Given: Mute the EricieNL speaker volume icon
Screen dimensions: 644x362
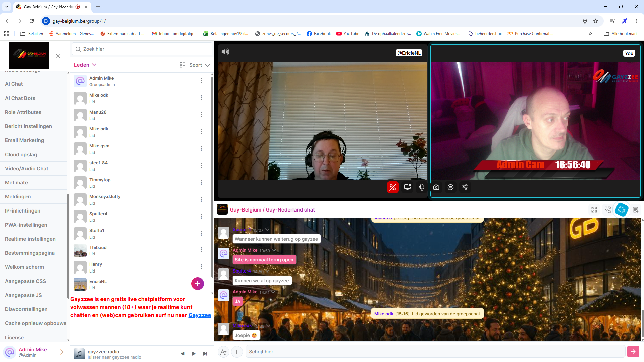Looking at the screenshot, I should pos(225,52).
